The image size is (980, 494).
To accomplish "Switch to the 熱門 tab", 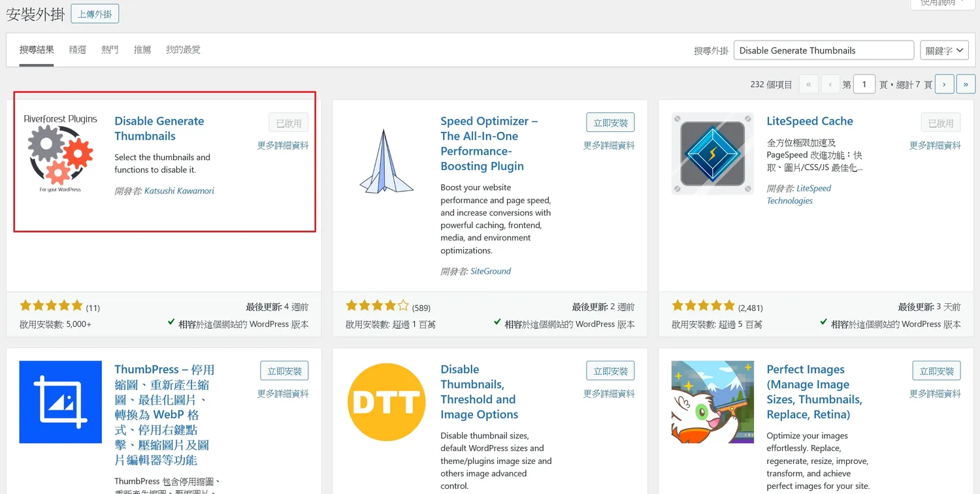I will coord(110,50).
